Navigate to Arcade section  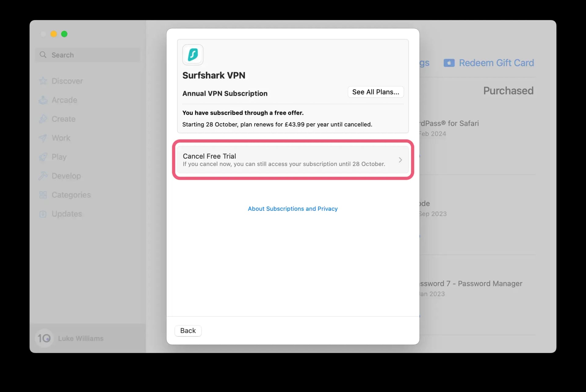coord(64,100)
